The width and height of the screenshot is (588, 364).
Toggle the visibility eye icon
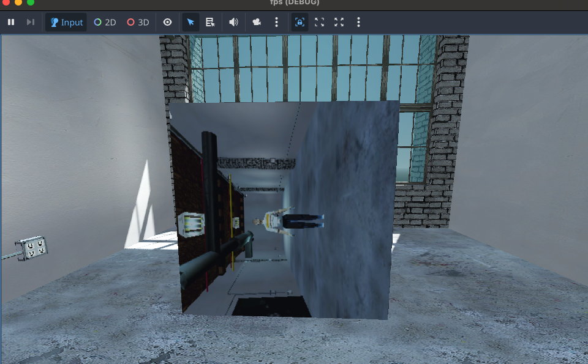click(167, 22)
